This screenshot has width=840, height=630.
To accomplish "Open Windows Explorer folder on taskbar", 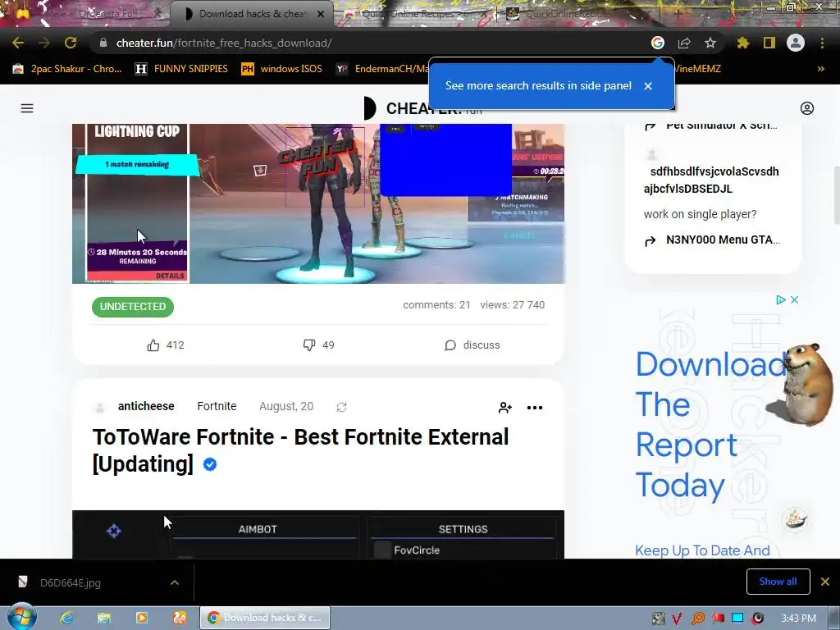I will (x=104, y=618).
